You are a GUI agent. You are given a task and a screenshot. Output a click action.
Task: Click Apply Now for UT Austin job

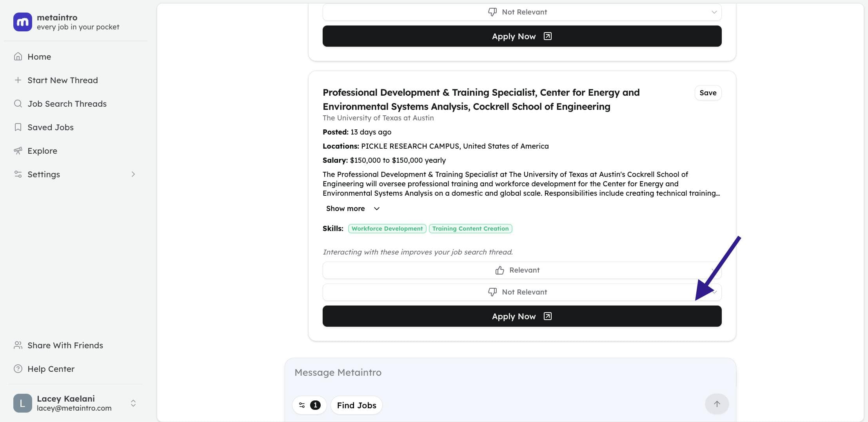[x=522, y=316]
